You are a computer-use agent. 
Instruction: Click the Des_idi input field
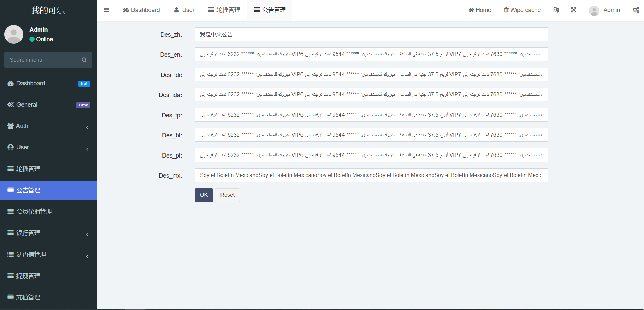pyautogui.click(x=371, y=75)
